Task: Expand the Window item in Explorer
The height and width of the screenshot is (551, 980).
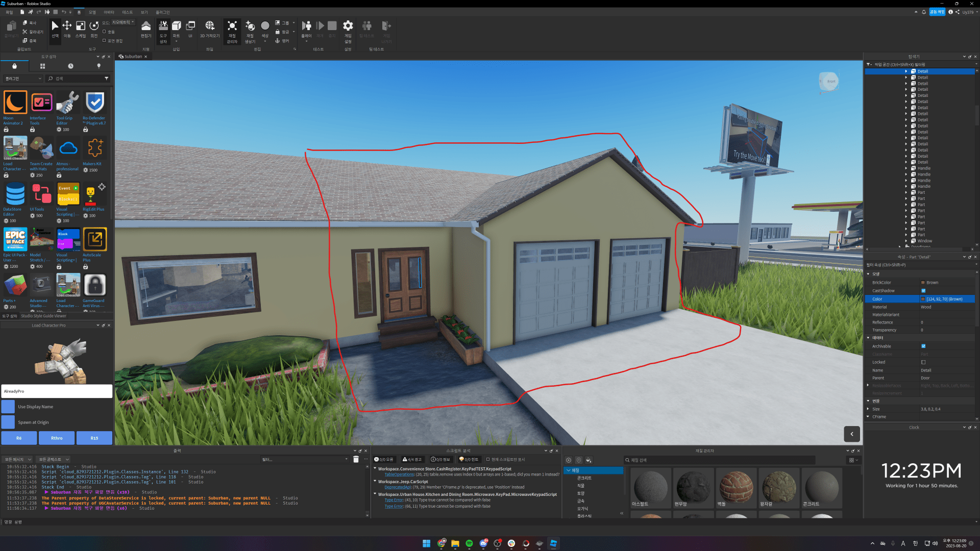Action: tap(906, 241)
